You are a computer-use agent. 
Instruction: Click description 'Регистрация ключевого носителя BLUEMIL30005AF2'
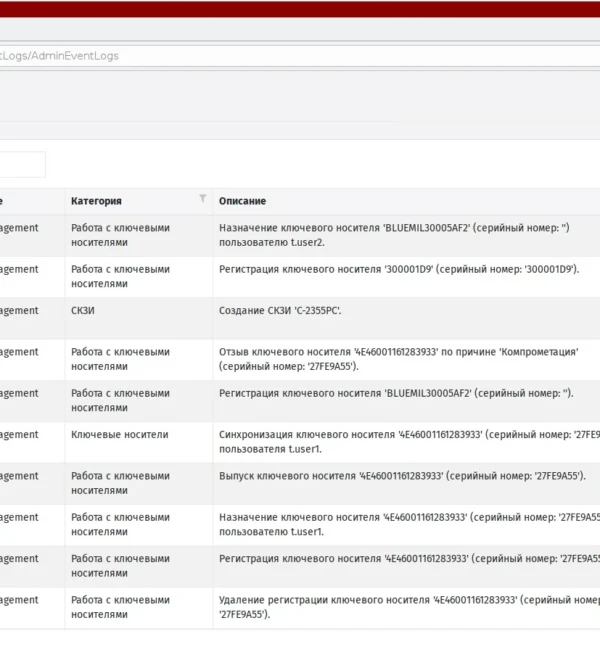[x=396, y=393]
